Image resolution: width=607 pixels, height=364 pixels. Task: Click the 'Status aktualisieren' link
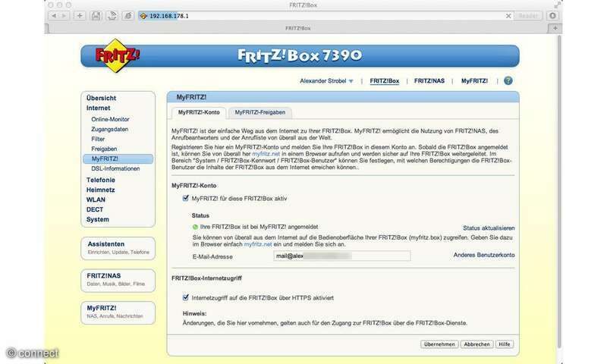coord(489,227)
